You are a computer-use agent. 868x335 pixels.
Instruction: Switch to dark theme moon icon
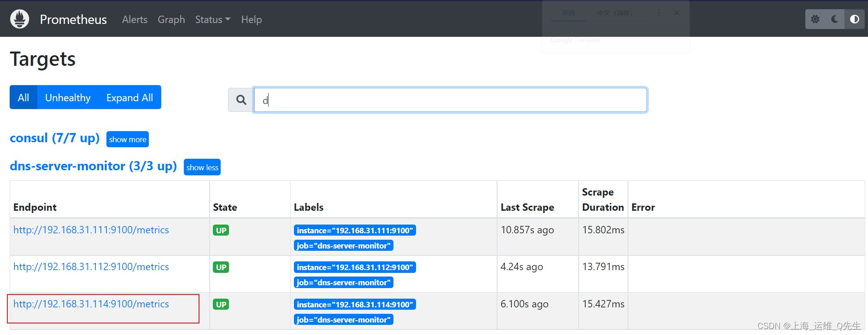[x=834, y=19]
